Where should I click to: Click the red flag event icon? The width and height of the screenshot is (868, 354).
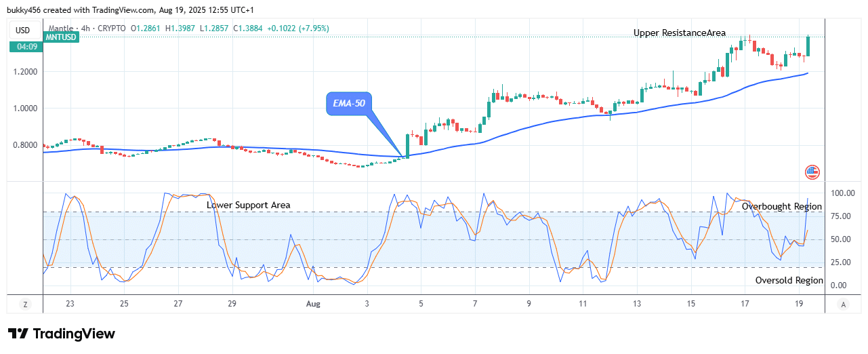(x=812, y=172)
